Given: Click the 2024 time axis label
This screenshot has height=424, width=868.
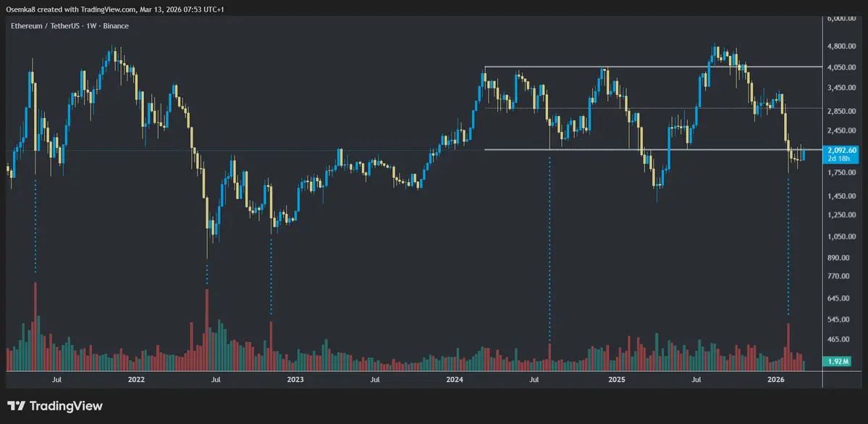Looking at the screenshot, I should coord(455,379).
